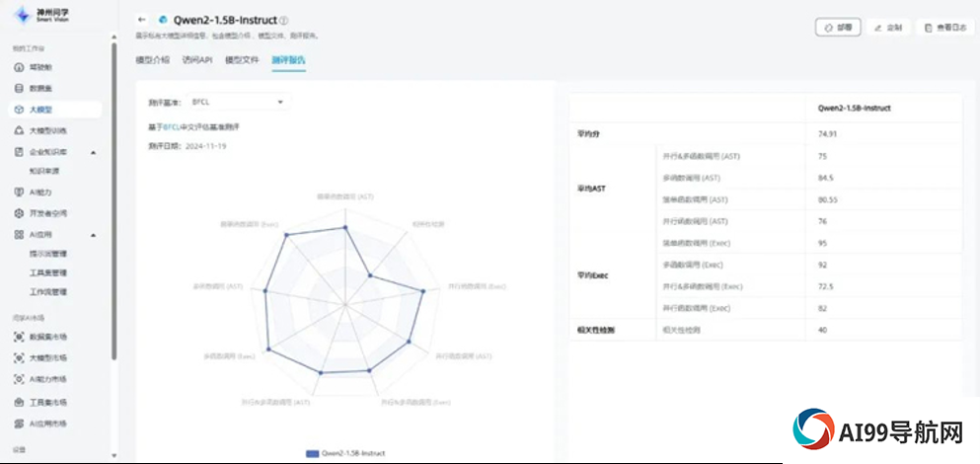Select the highlighted 测评报告 tab

click(x=288, y=60)
